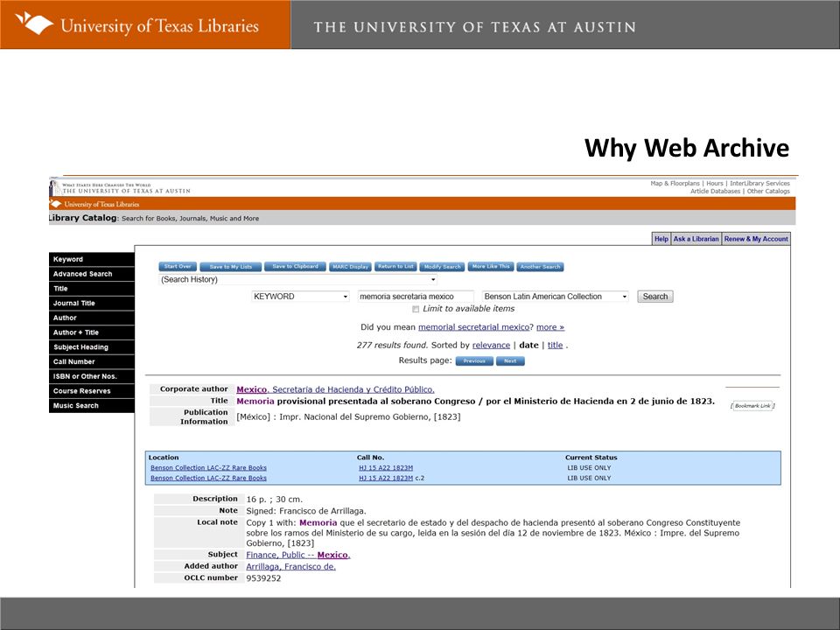Select Music Search in the side menu

(x=92, y=405)
